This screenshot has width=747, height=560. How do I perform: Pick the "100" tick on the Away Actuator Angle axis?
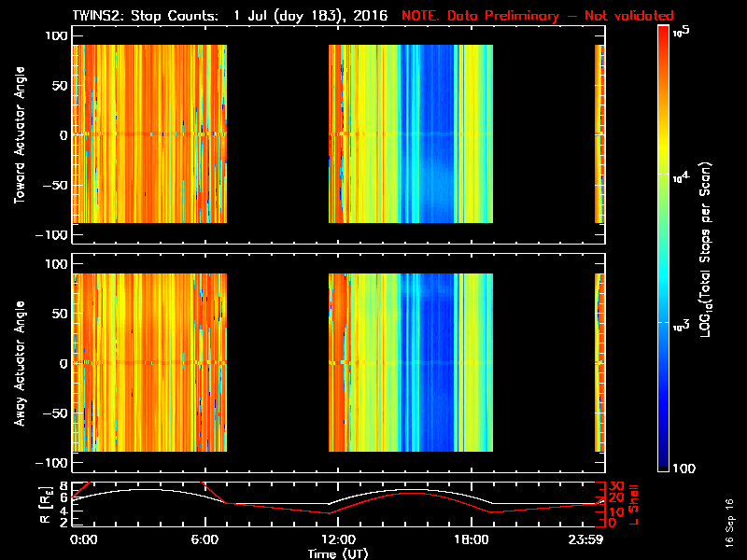56,264
